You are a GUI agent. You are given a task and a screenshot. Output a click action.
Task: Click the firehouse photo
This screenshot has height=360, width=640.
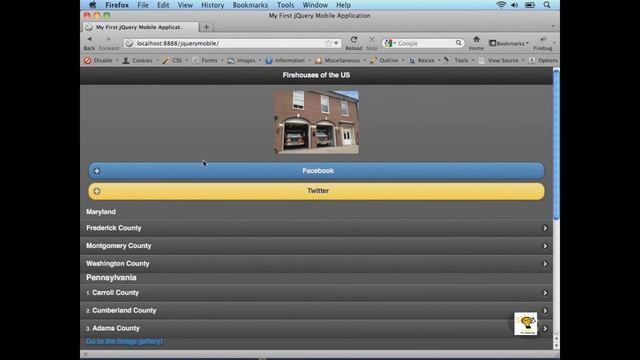(317, 122)
